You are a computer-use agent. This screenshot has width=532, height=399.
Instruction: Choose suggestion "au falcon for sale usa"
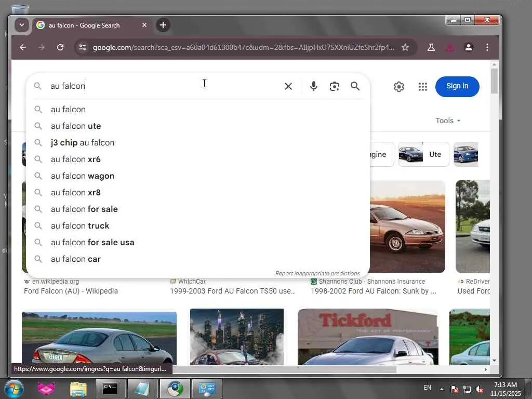tap(198, 243)
